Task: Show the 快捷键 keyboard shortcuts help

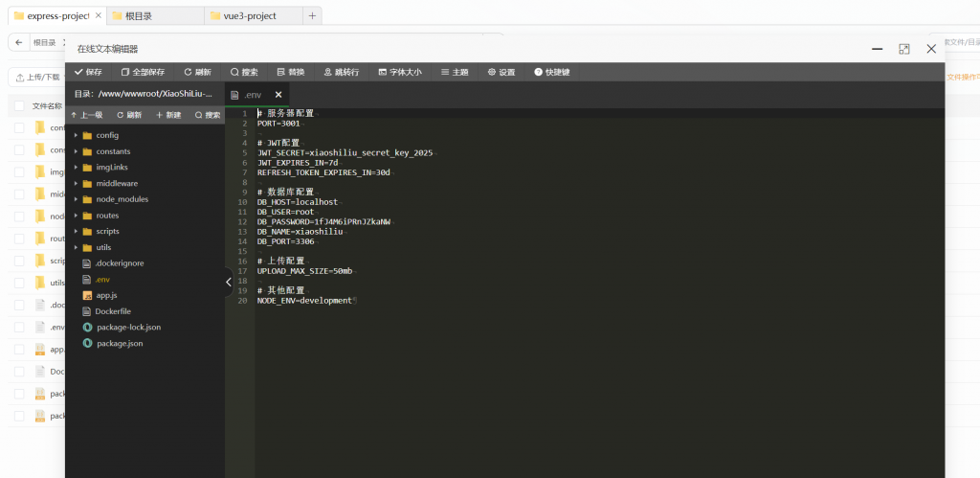Action: click(x=552, y=72)
